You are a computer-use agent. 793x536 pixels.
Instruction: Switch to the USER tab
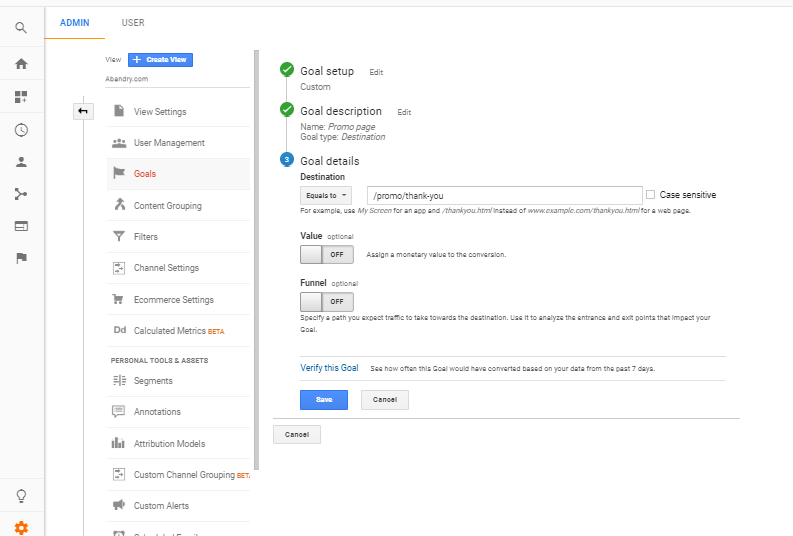[x=133, y=23]
